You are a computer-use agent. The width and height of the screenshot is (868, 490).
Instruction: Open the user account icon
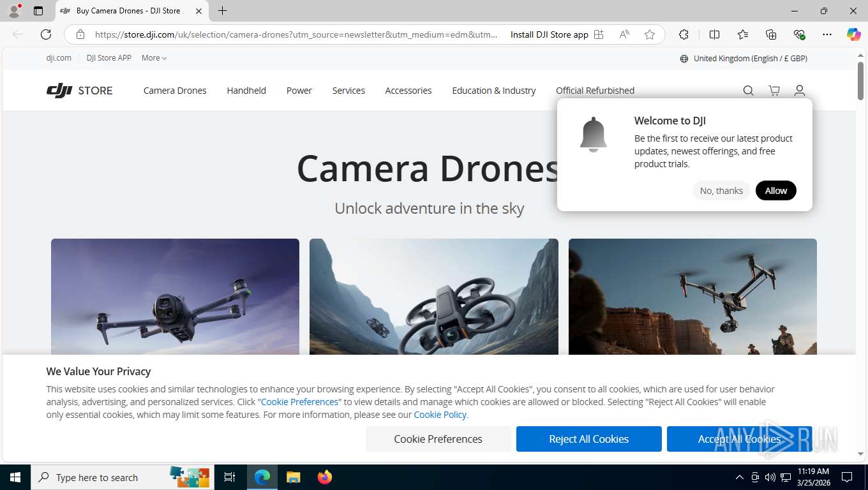[x=800, y=91]
